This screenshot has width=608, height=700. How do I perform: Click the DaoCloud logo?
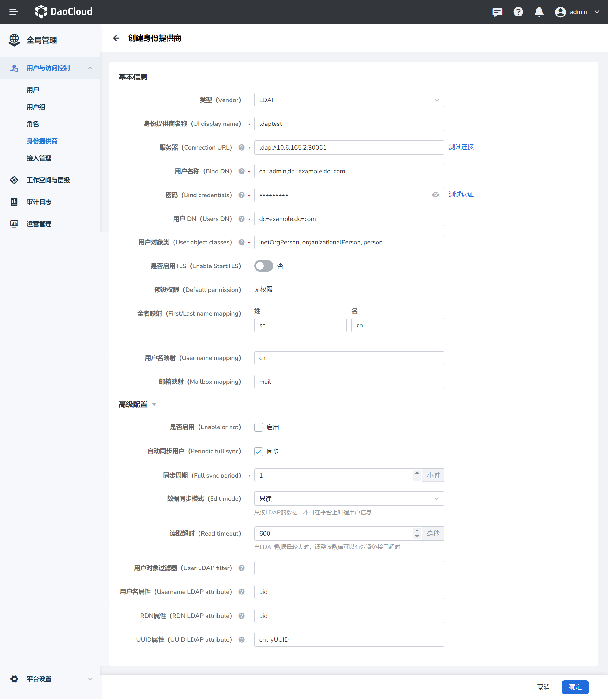63,11
